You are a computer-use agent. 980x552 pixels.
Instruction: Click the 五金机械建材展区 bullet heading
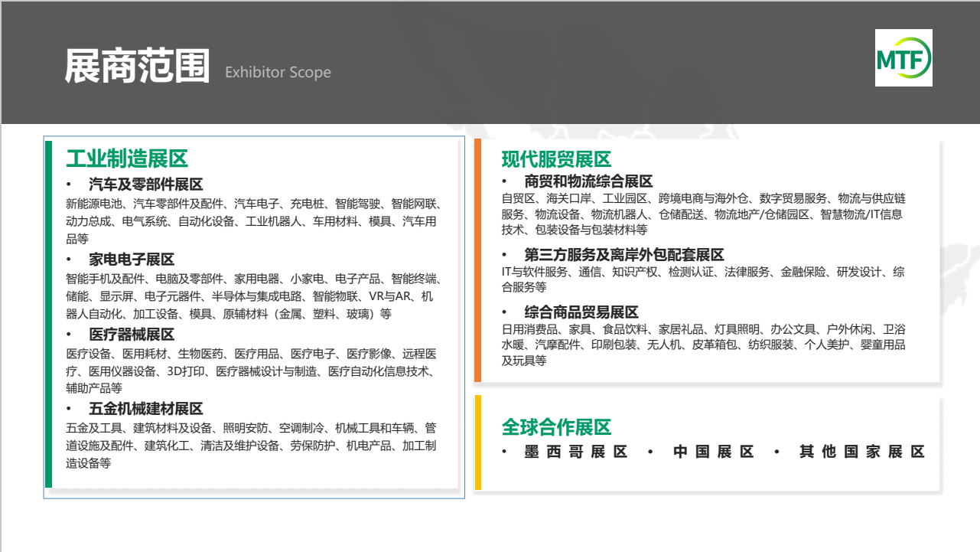click(x=145, y=409)
